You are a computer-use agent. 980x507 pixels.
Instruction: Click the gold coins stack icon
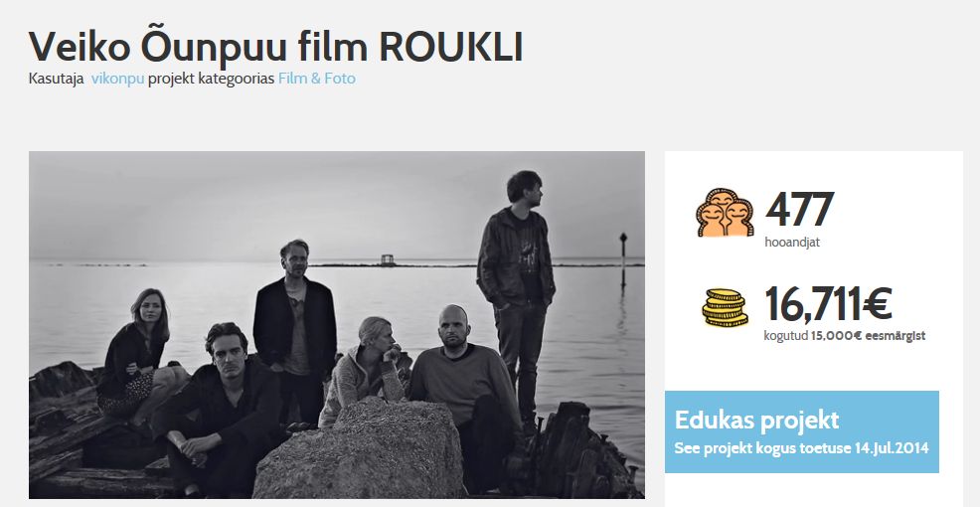coord(725,307)
